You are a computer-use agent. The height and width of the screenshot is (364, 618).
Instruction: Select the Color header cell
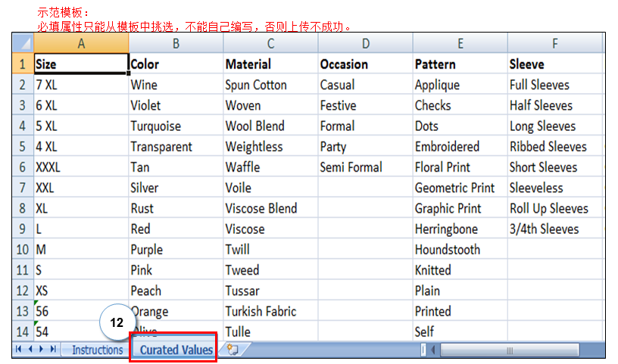coord(176,64)
